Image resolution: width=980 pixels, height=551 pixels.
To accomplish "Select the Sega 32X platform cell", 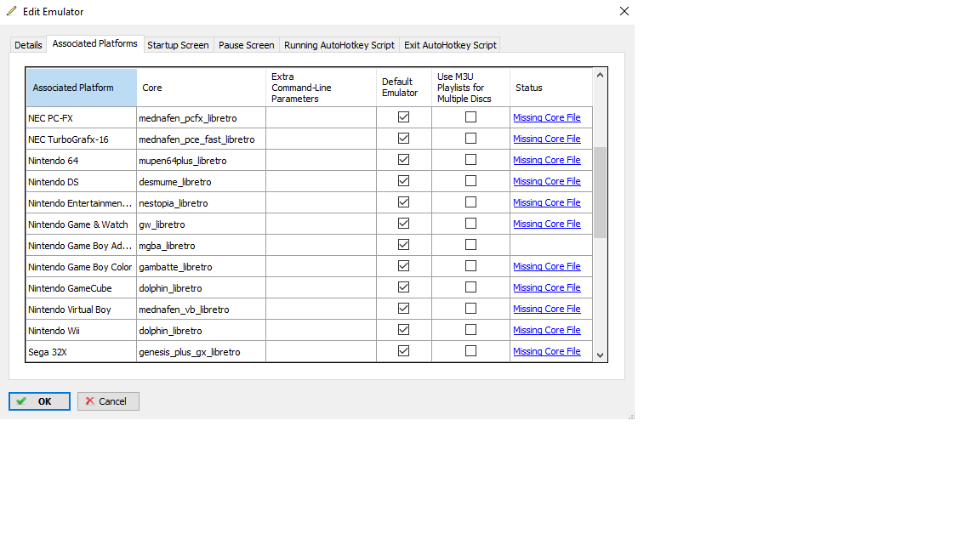I will tap(82, 352).
